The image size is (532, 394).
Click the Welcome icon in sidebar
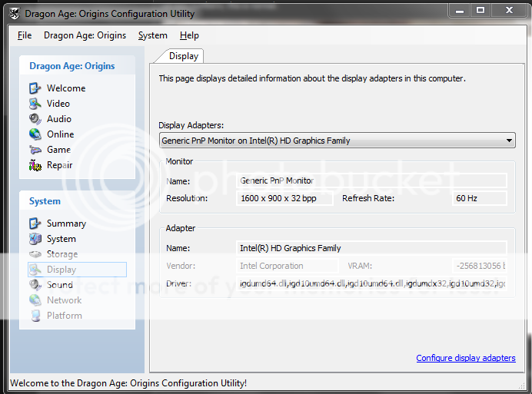pyautogui.click(x=35, y=88)
